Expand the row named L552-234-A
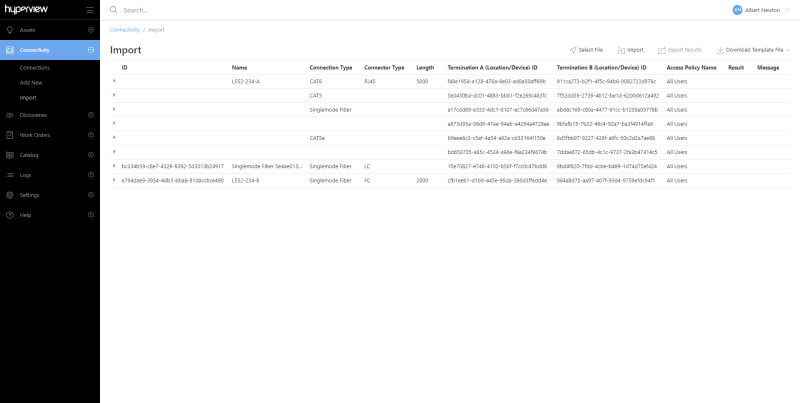800x403 pixels. (114, 81)
